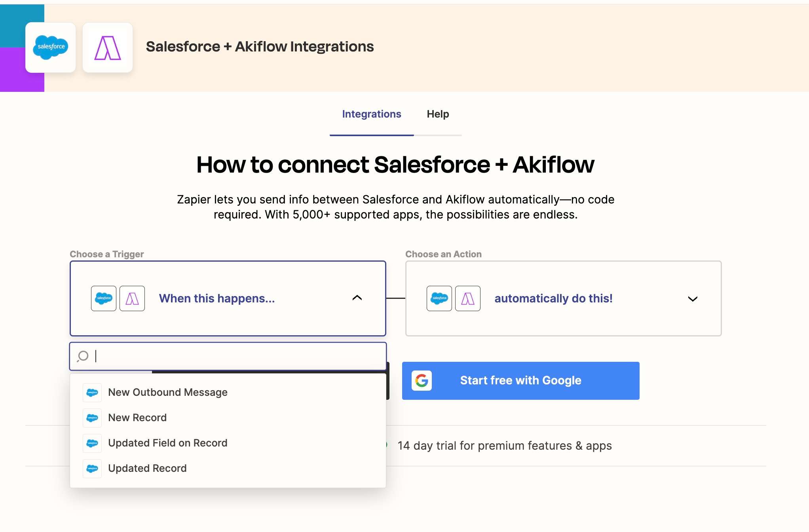This screenshot has height=532, width=809.
Task: Choose the Updated Field on Record trigger
Action: pyautogui.click(x=228, y=443)
